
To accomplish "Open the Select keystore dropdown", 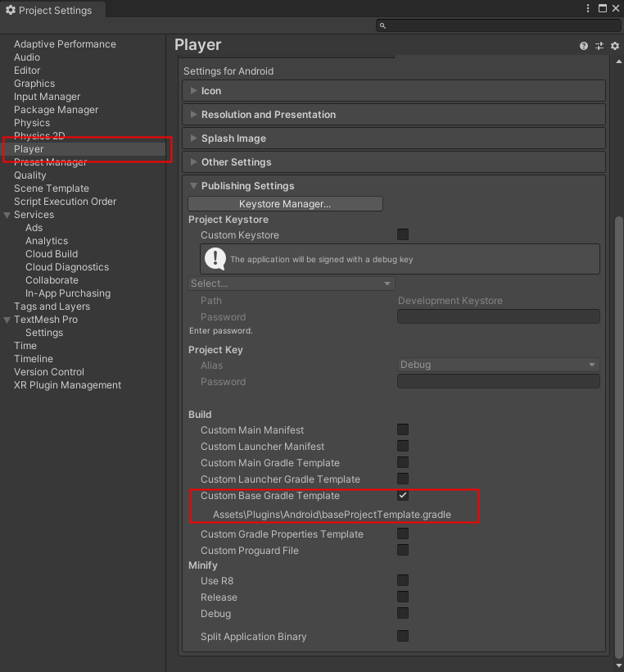I will click(x=292, y=283).
